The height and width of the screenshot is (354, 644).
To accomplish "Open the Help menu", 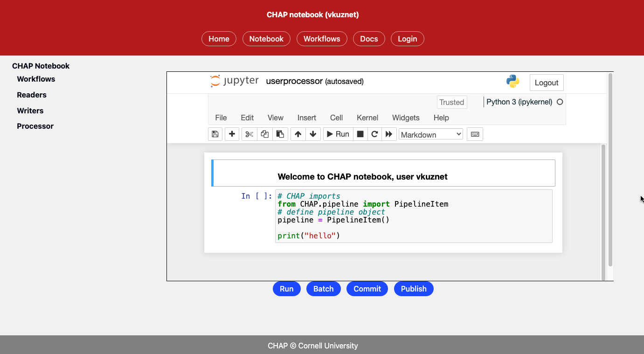I will pos(441,118).
